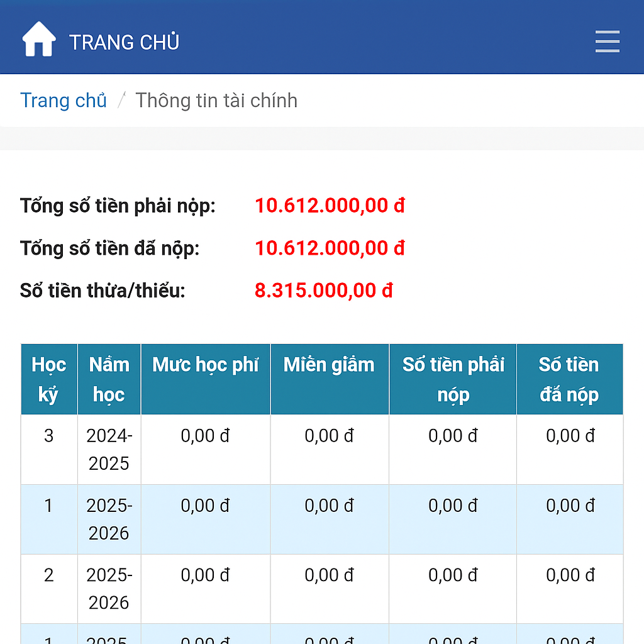The height and width of the screenshot is (644, 644).
Task: Click the Số tiền phải nộp column header
Action: click(x=452, y=379)
